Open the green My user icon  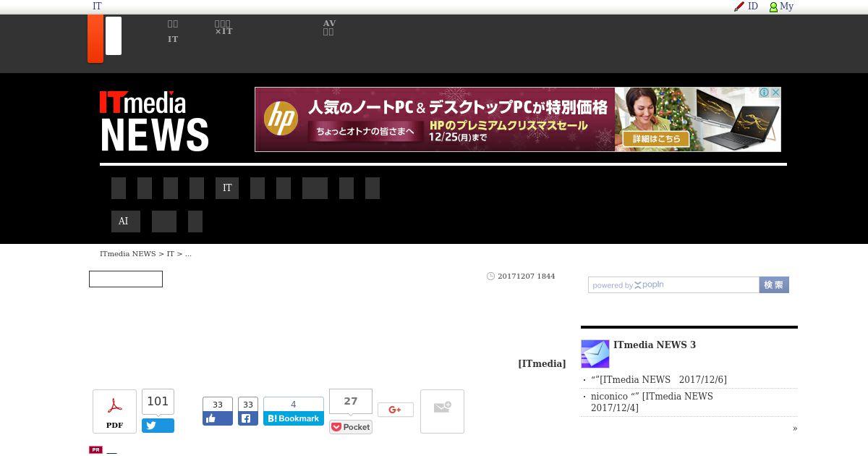pos(773,7)
